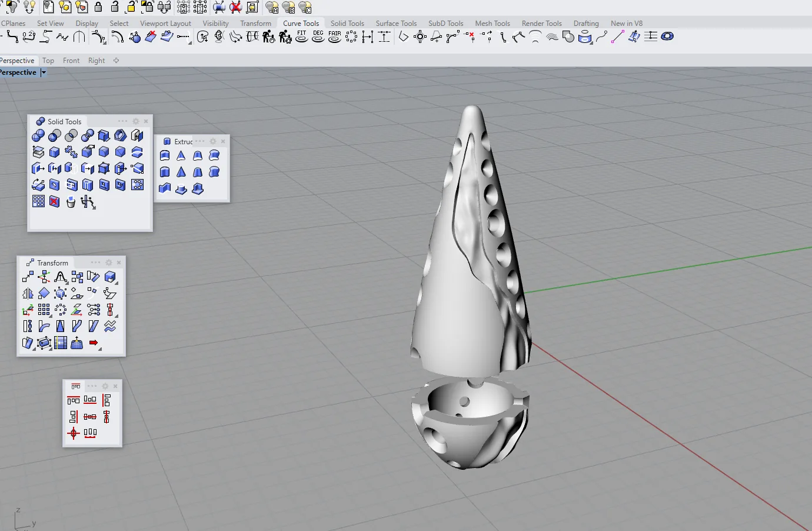
Task: Select the Move tool in Transform panel
Action: pyautogui.click(x=28, y=277)
